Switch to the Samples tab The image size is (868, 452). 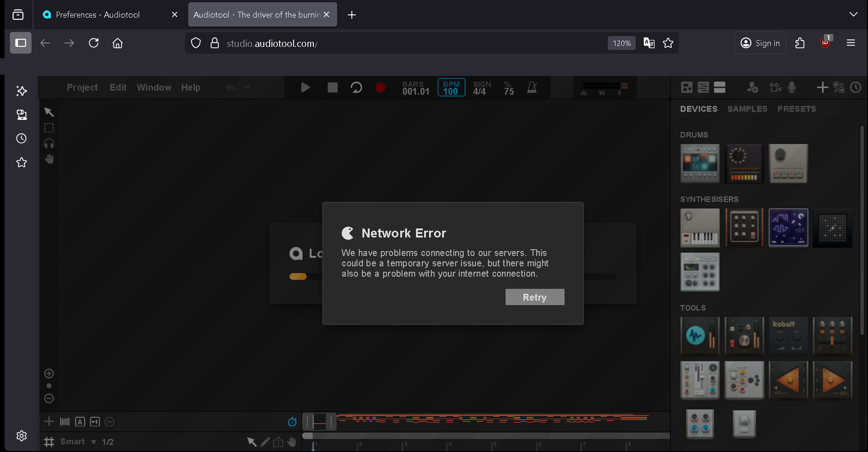(747, 109)
